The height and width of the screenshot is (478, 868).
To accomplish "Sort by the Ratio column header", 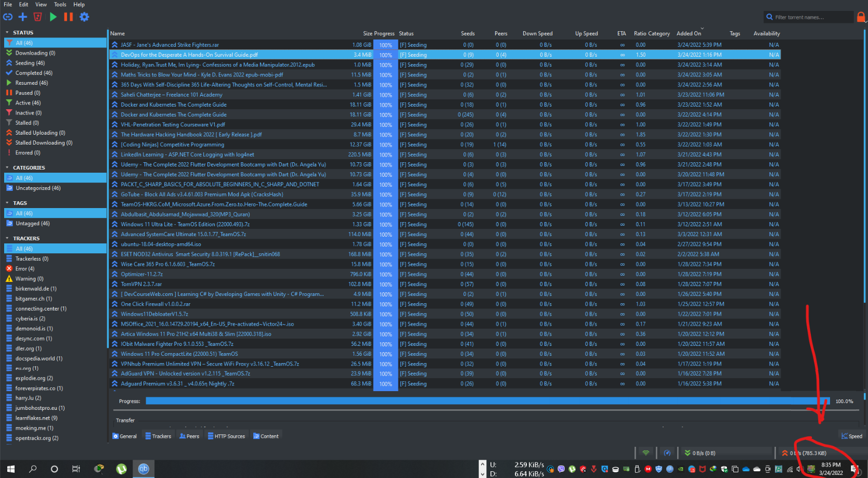I will [x=640, y=33].
